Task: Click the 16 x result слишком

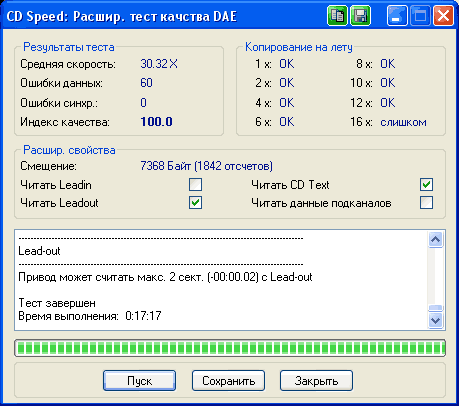Action: pyautogui.click(x=403, y=122)
